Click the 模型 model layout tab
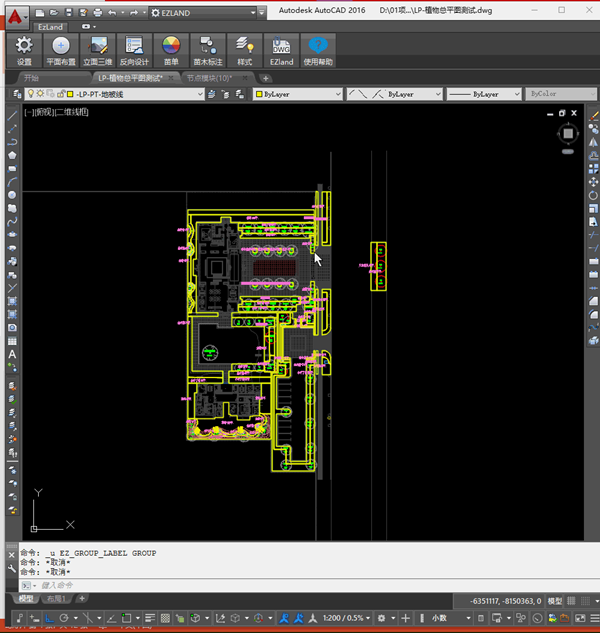The height and width of the screenshot is (633, 600). 26,598
